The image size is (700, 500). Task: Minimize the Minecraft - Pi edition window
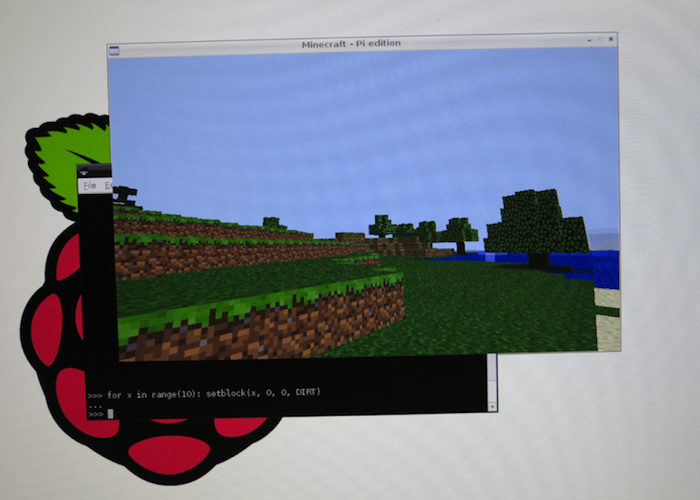(x=590, y=40)
